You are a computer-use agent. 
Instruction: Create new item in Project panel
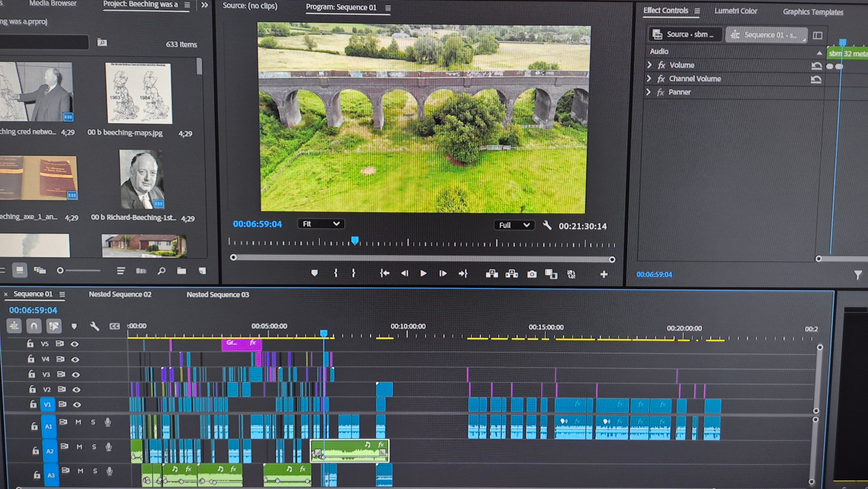[202, 271]
